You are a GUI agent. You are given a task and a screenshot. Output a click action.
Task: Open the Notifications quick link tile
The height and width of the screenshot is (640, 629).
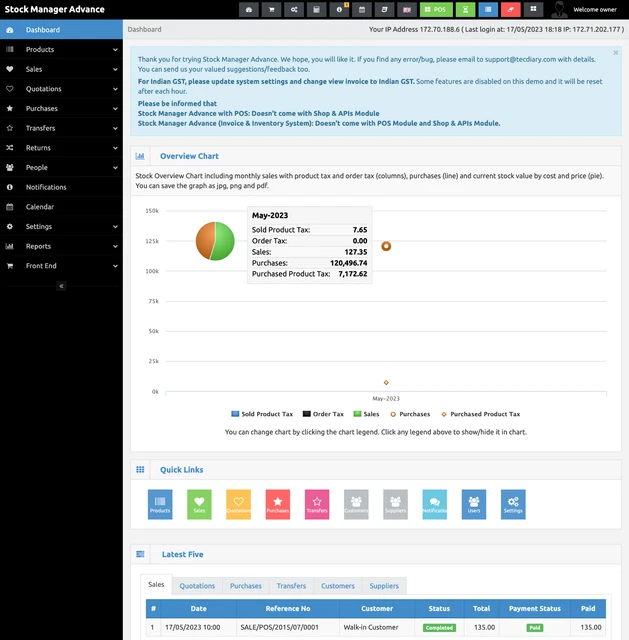coord(434,504)
